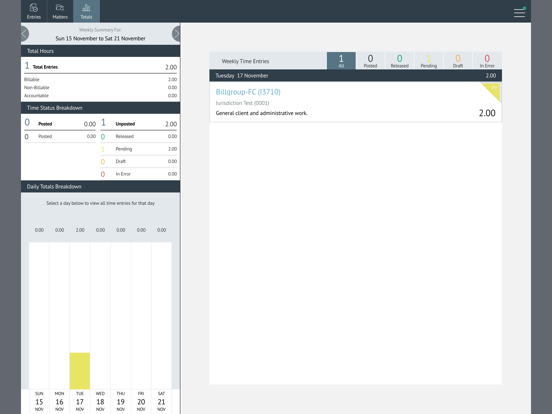The height and width of the screenshot is (414, 552).
Task: Open the hamburger menu icon
Action: pyautogui.click(x=519, y=13)
